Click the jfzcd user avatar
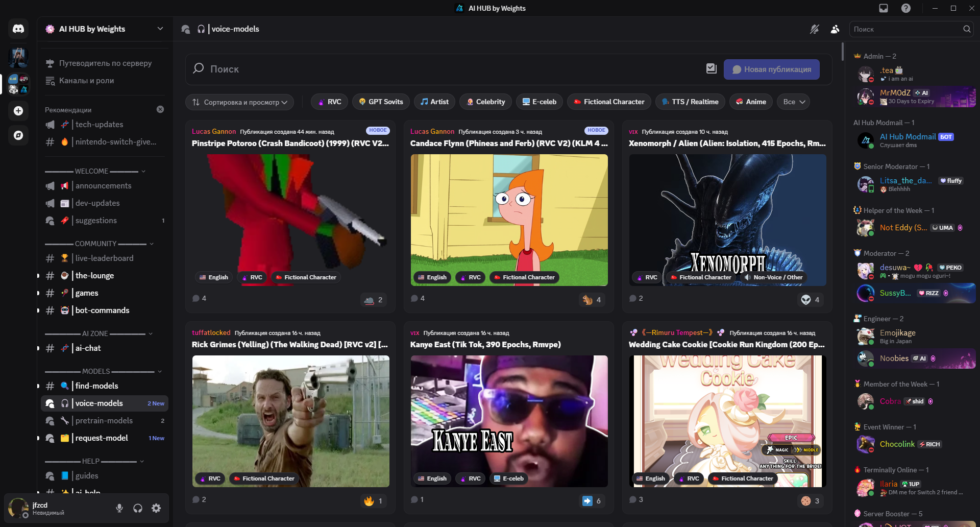980x527 pixels. coord(18,508)
